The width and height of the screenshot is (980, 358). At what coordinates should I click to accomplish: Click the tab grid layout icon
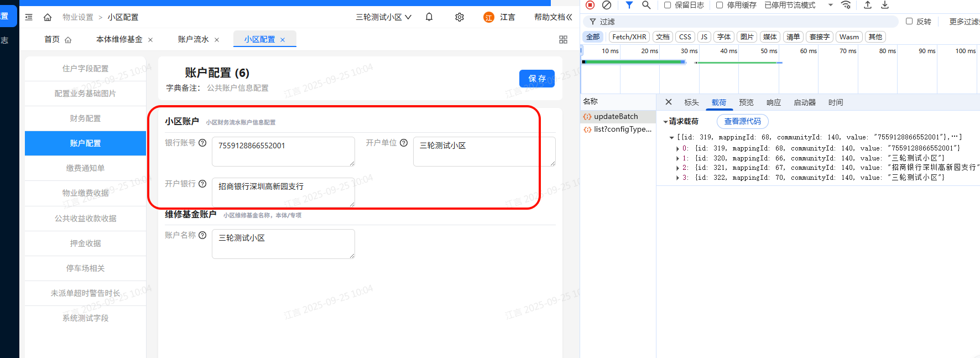(563, 40)
